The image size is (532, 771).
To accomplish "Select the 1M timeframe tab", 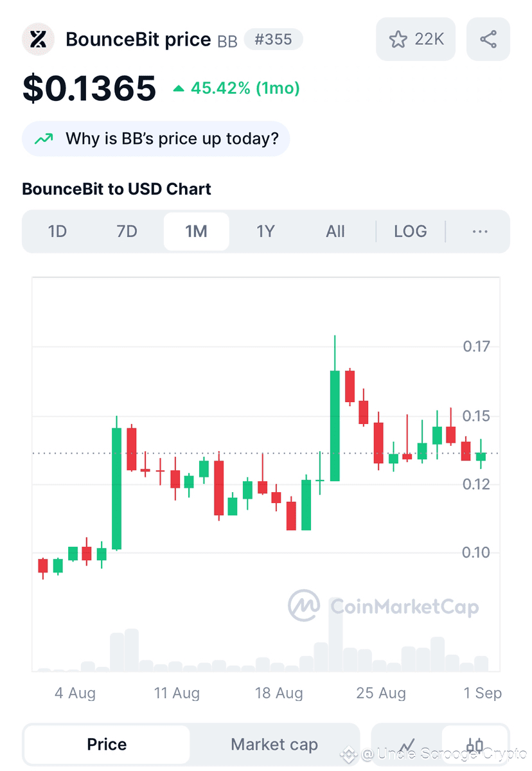I will (x=197, y=231).
